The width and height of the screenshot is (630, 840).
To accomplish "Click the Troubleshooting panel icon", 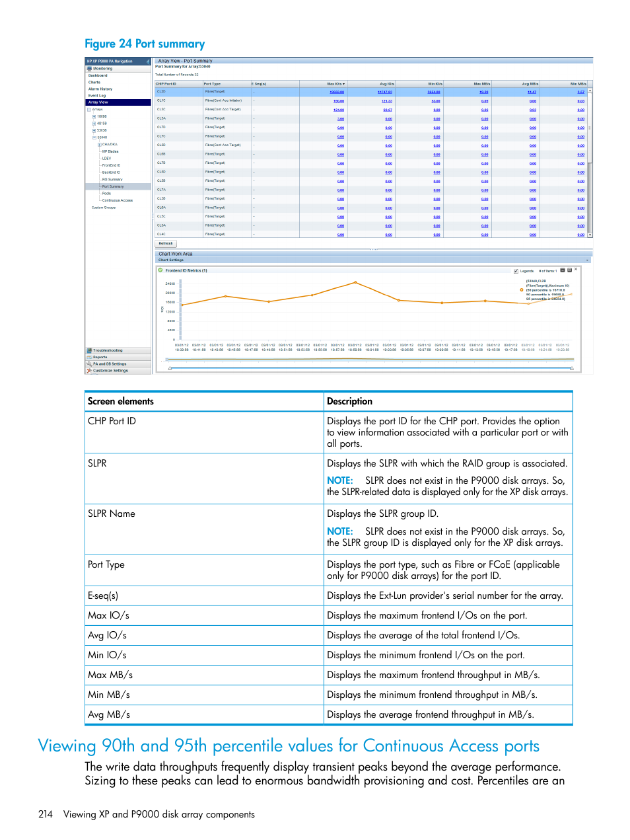I will coord(89,350).
